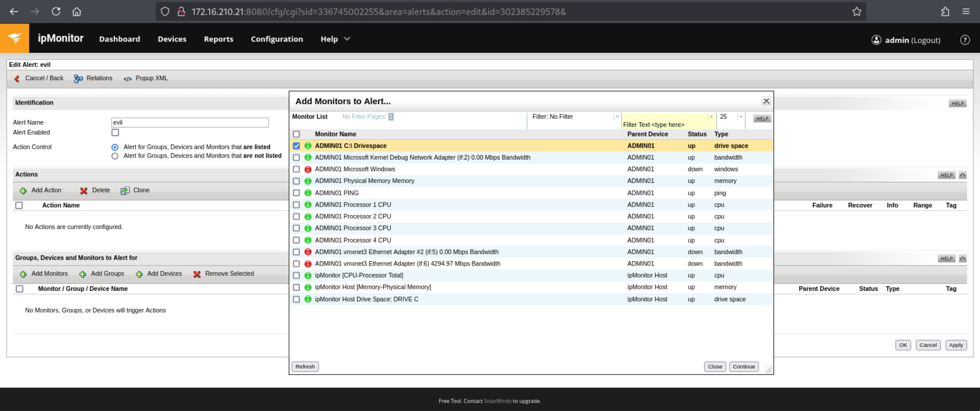
Task: Click the Refresh button in dialog
Action: (305, 367)
